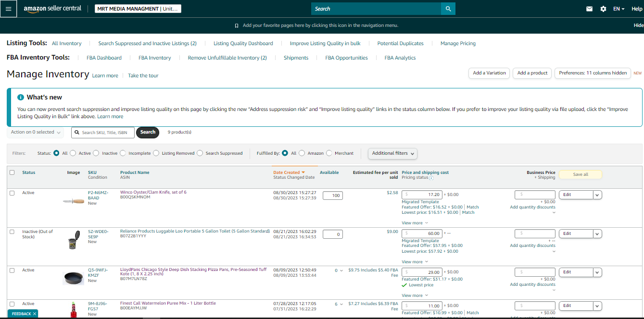Filter Fulfilled By Amazon radio
Screen dimensions: 644x319
(x=302, y=153)
